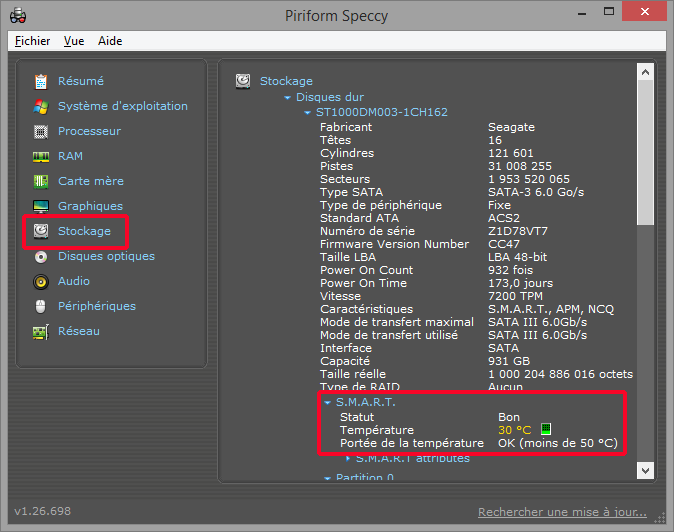This screenshot has width=674, height=532.
Task: Select the Processeur chip icon
Action: point(41,131)
